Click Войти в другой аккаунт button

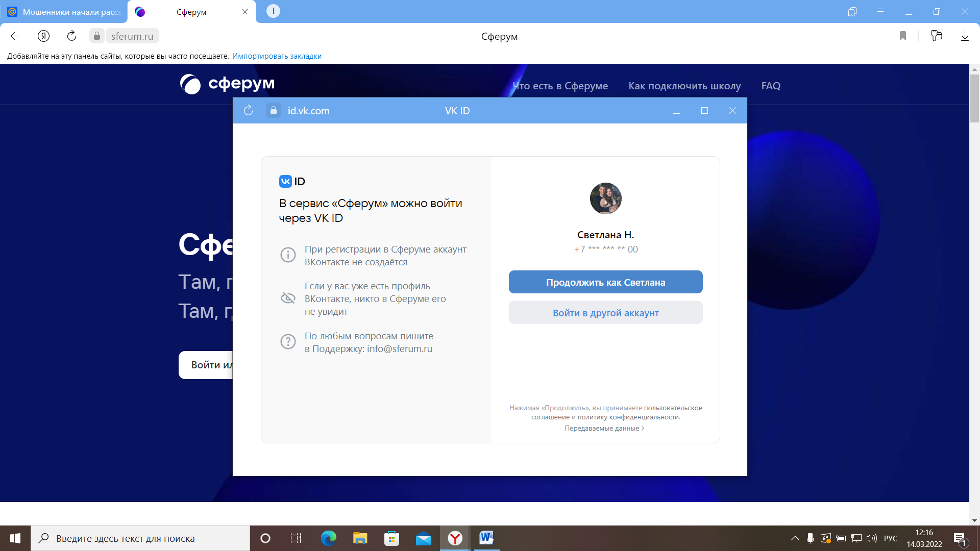pos(606,313)
